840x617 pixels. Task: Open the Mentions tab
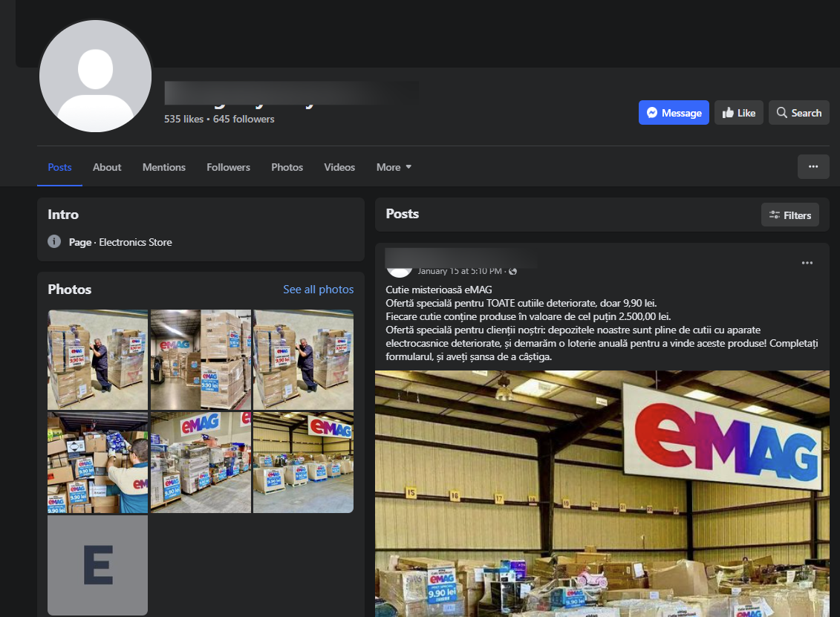[x=164, y=167]
